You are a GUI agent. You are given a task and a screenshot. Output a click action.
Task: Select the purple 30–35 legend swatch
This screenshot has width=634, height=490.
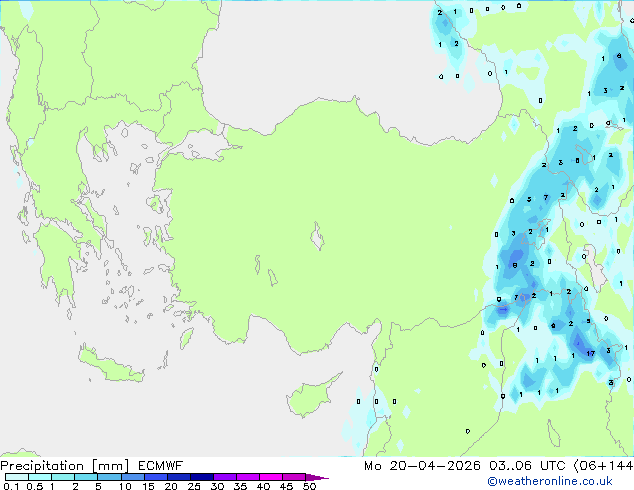[x=225, y=477]
